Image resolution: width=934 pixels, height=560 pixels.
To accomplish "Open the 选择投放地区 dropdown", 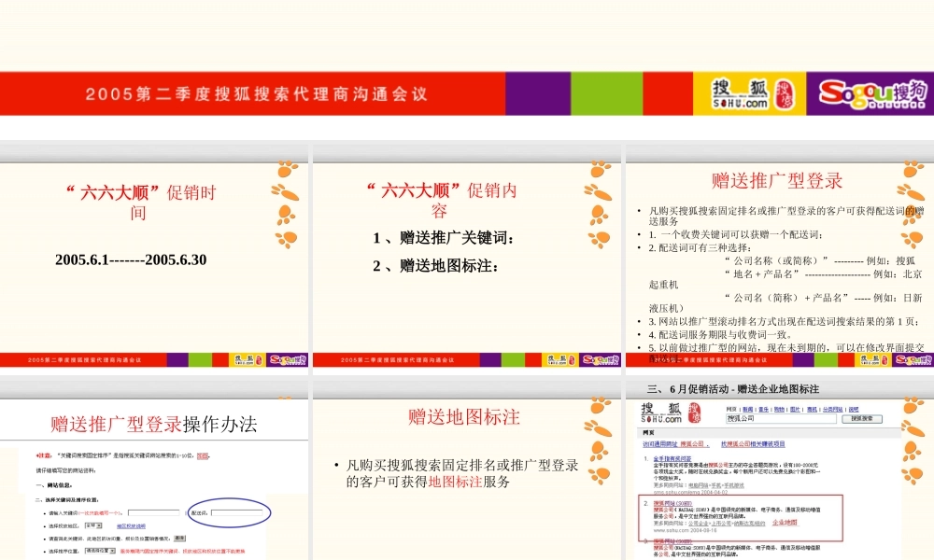I will pos(92,525).
